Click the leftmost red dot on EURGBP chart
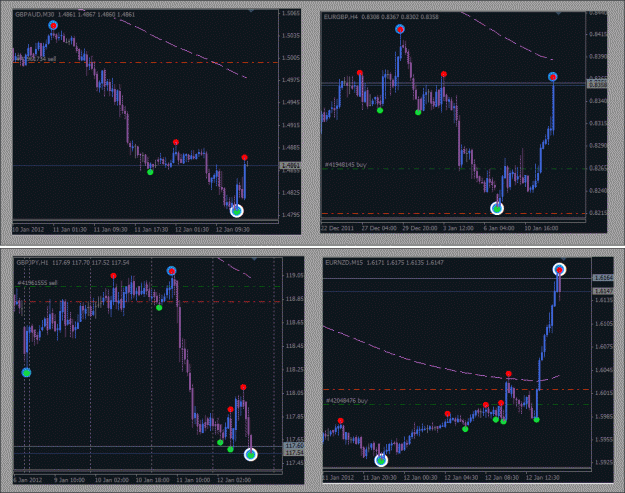 point(360,73)
